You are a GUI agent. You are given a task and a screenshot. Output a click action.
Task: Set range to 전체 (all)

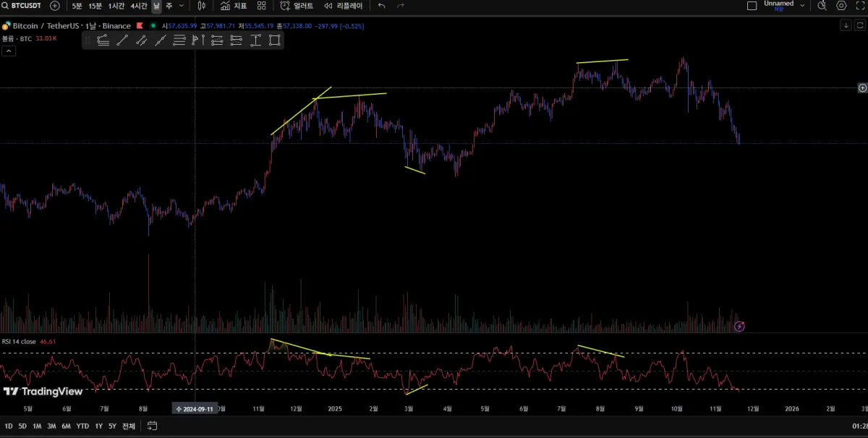(129, 426)
